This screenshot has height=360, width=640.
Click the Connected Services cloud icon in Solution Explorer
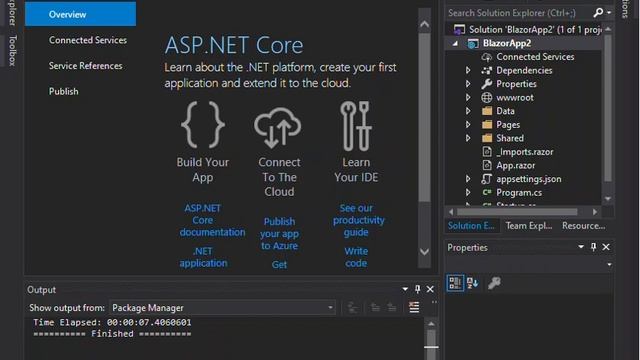[487, 57]
